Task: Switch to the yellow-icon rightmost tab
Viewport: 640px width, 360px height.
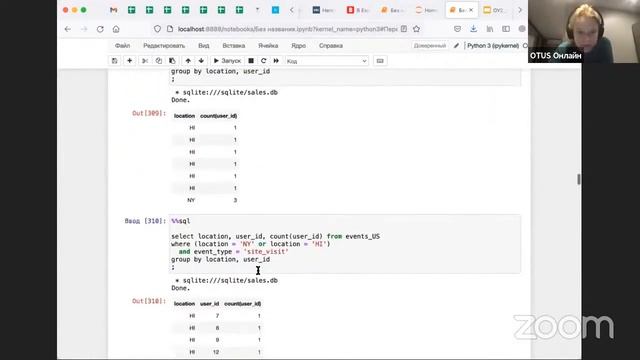Action: [x=495, y=10]
